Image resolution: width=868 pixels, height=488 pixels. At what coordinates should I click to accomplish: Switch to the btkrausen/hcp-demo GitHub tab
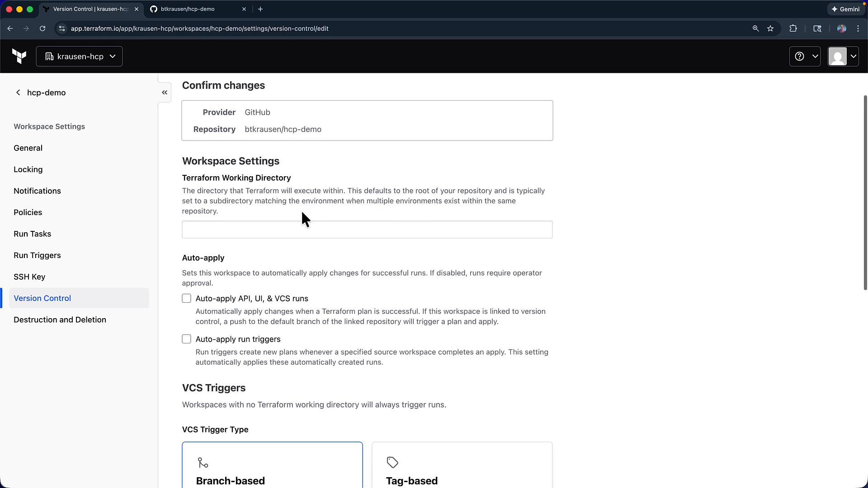click(199, 9)
